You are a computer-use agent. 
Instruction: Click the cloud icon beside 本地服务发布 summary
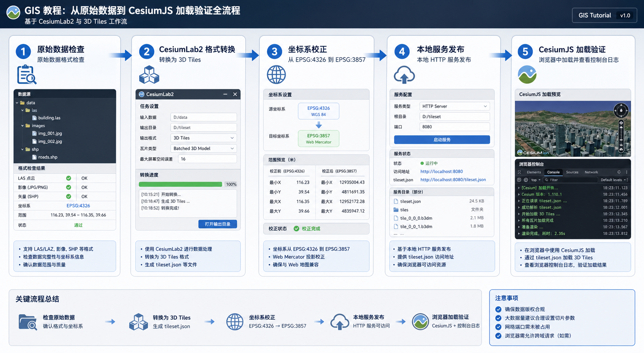[339, 322]
